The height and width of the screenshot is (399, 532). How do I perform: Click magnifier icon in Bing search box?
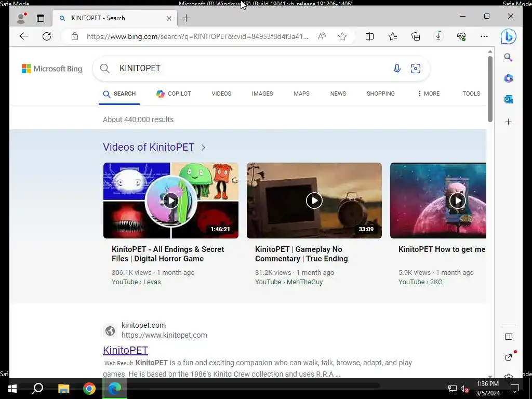pos(105,69)
